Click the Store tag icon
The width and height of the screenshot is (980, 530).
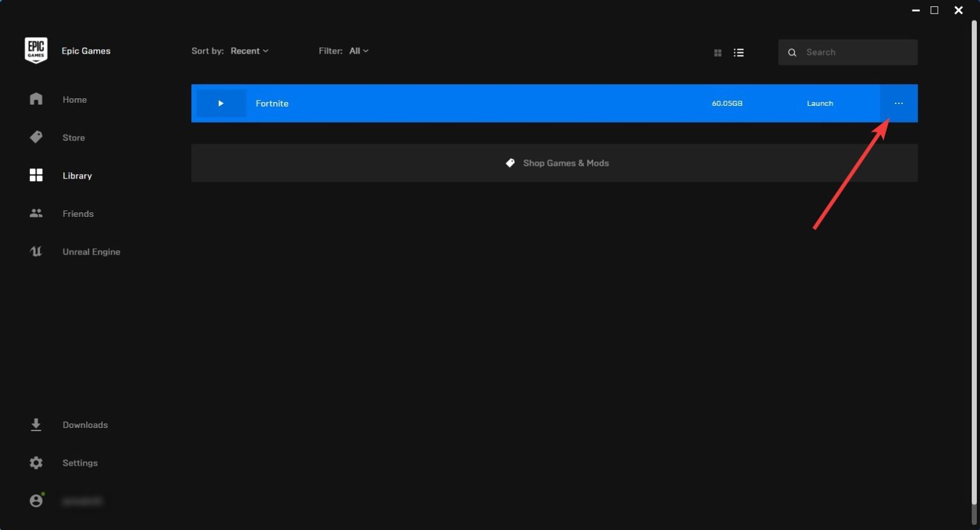[36, 137]
